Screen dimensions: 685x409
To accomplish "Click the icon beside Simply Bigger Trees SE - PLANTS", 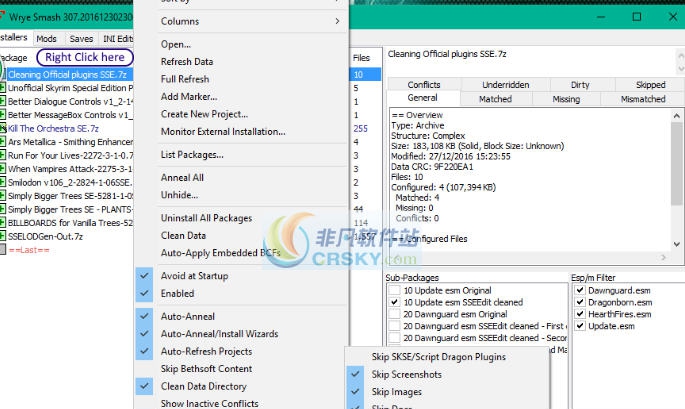I will 2,209.
